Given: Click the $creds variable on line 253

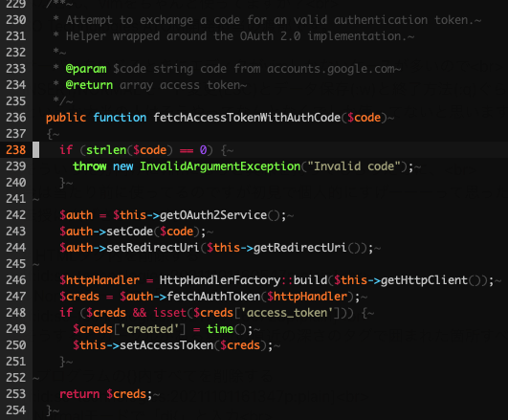Looking at the screenshot, I should [x=126, y=394].
